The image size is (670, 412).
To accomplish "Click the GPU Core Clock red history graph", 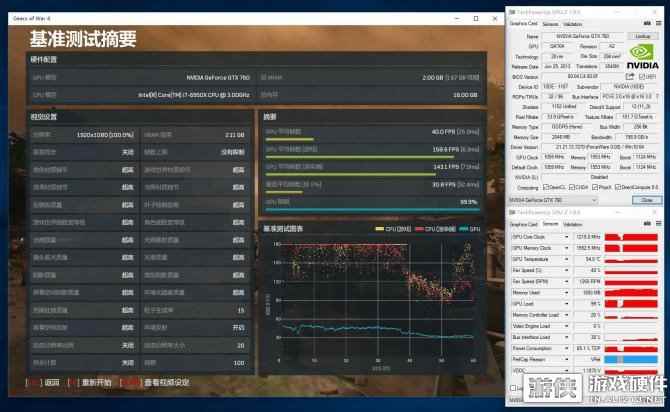I will (x=631, y=237).
